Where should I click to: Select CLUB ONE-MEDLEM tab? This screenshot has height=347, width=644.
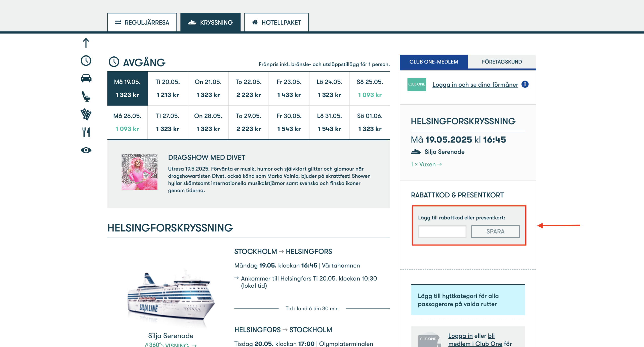(433, 62)
